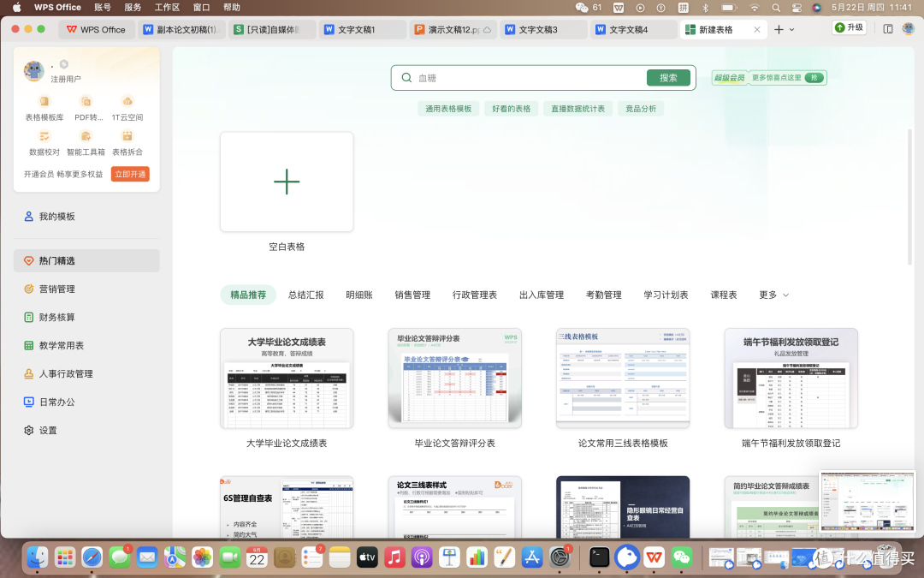Open 表格模板库 icon in user panel
Viewport: 924px width, 578px height.
coord(44,101)
